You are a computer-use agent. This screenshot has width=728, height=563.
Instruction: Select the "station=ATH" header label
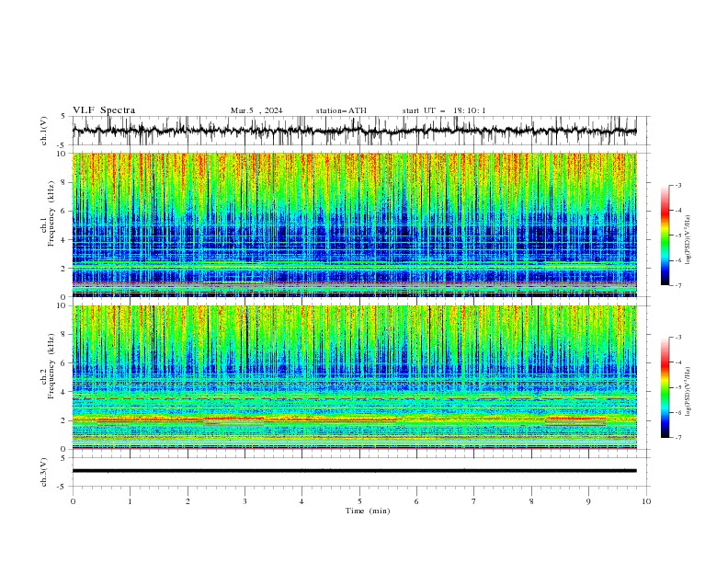(341, 110)
